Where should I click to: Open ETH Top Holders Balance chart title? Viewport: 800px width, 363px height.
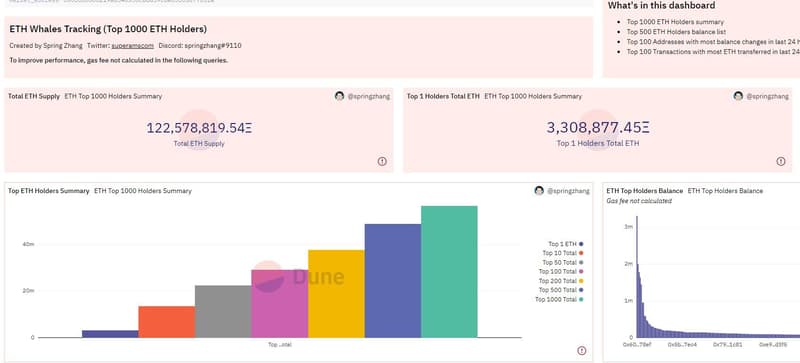[644, 191]
